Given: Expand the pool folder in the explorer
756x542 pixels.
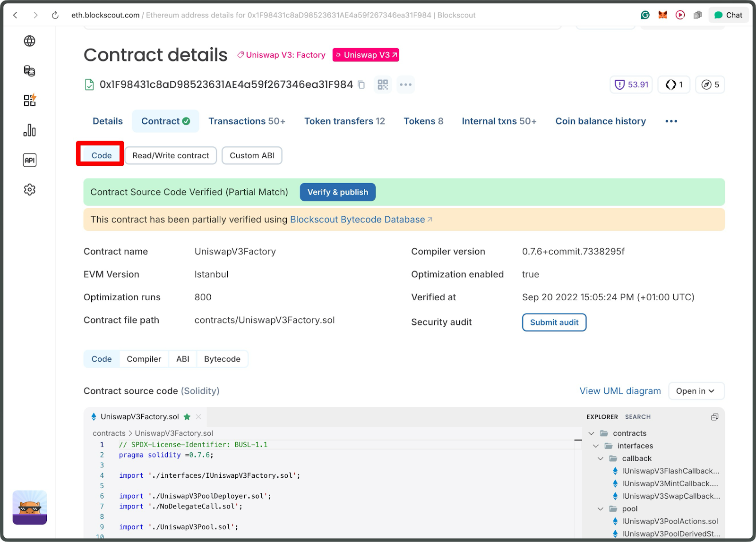Looking at the screenshot, I should [x=600, y=508].
